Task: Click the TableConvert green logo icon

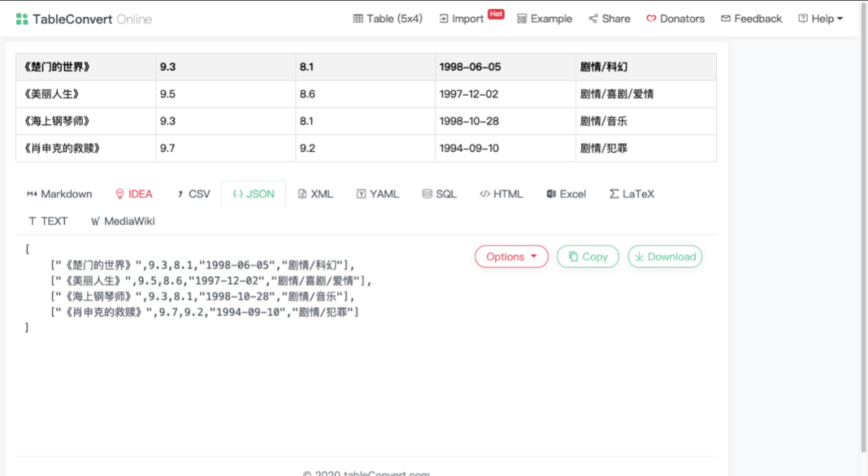Action: click(x=22, y=19)
